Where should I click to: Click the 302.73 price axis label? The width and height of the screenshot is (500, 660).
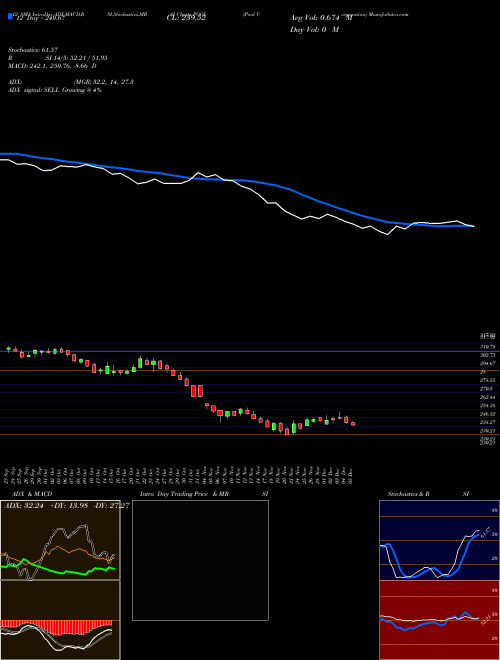pos(487,355)
